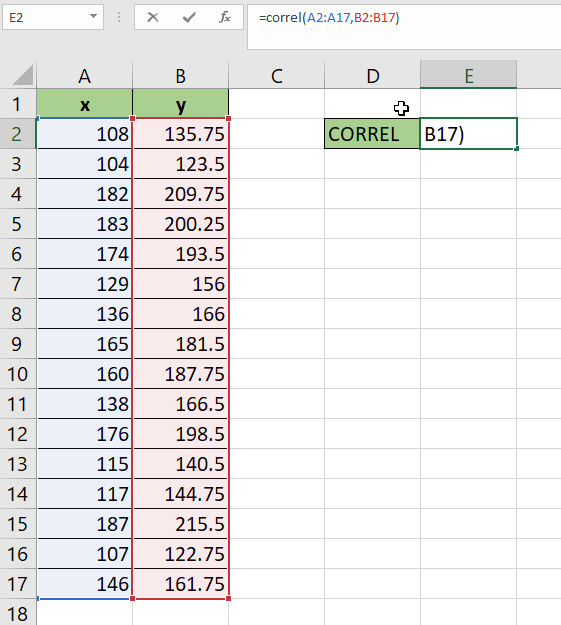Click cell with value 200.25
The width and height of the screenshot is (561, 625).
[181, 224]
